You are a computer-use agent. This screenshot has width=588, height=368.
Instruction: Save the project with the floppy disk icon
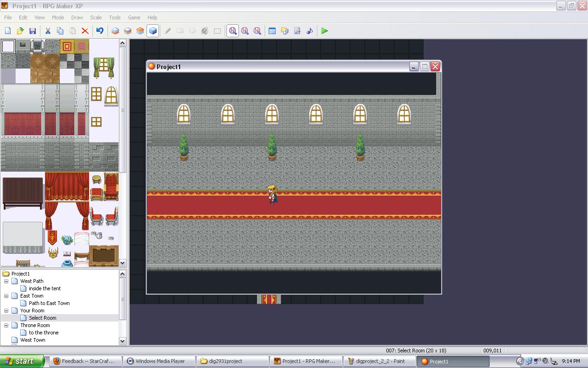[x=33, y=31]
